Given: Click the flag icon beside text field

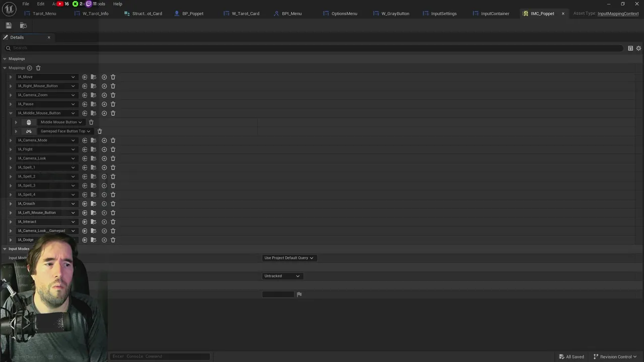Looking at the screenshot, I should tap(299, 294).
